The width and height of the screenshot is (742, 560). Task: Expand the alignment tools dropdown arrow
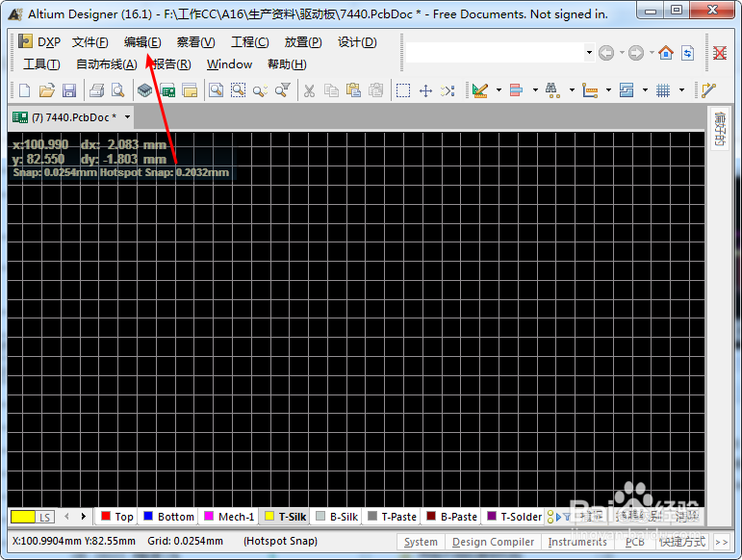point(535,89)
